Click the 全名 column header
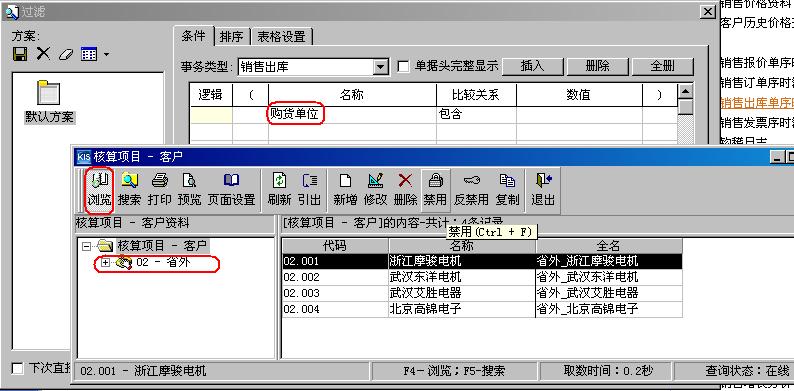Screen dimensions: 794x391 609,246
